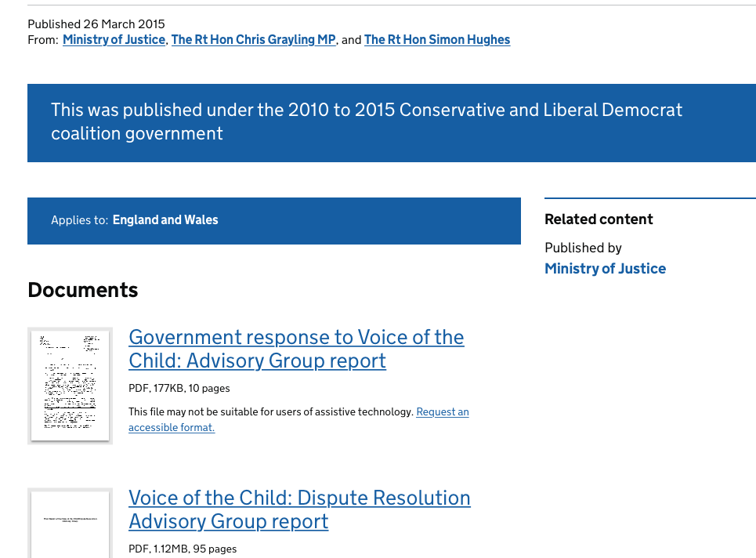Click the PDF, 177KB, 10 pages details
This screenshot has height=558, width=756.
pos(179,388)
